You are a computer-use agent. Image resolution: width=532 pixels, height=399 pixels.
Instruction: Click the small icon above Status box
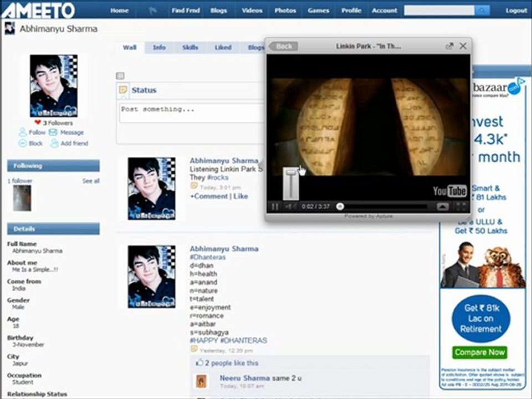[x=120, y=76]
